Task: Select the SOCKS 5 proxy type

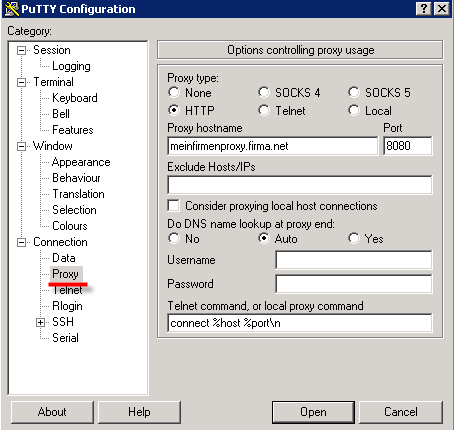Action: [x=354, y=92]
